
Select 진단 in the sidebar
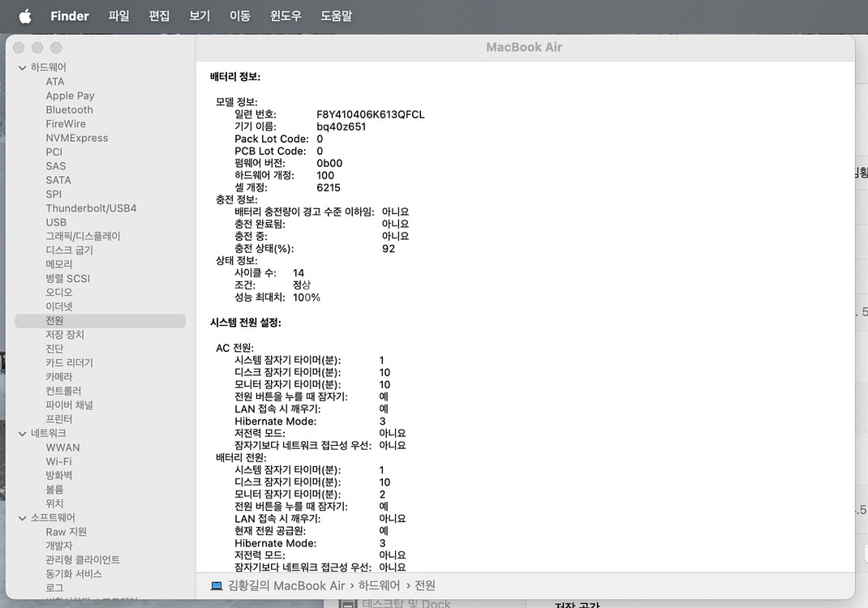54,349
